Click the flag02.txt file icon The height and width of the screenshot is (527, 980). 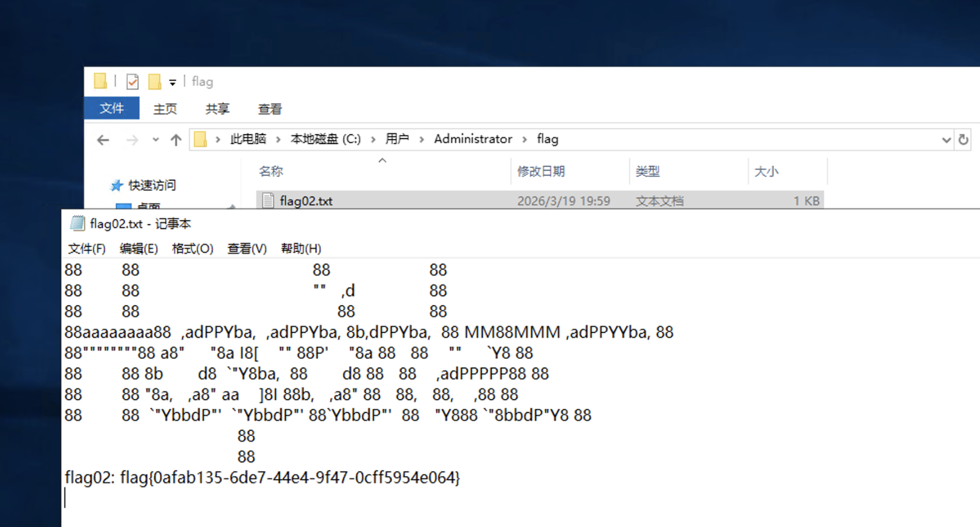tap(268, 201)
